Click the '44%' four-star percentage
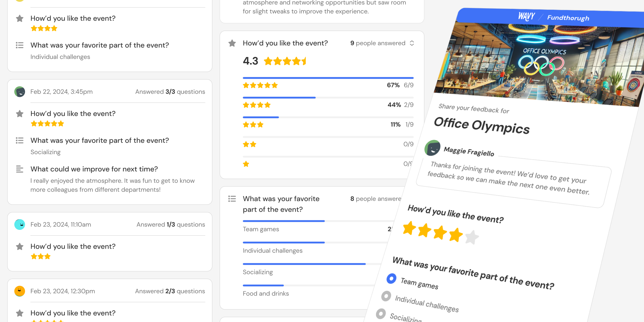 pyautogui.click(x=394, y=105)
